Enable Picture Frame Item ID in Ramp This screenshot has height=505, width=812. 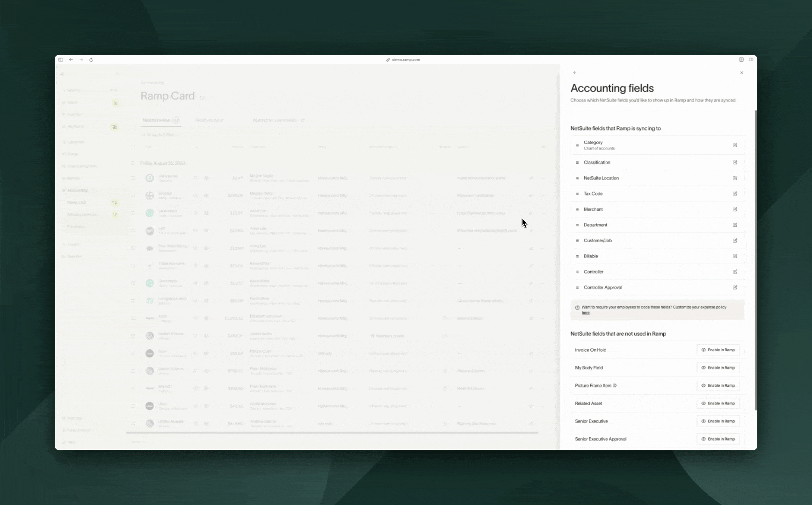coord(718,385)
